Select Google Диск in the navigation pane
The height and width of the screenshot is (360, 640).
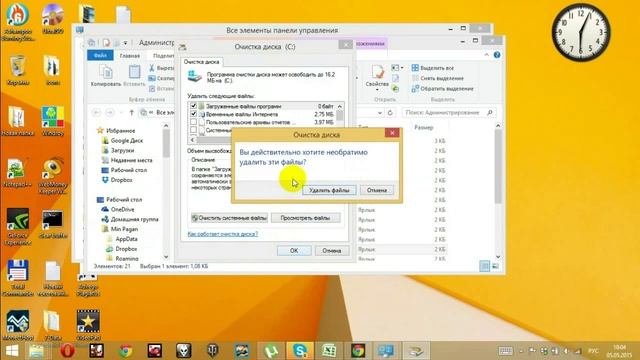[127, 140]
